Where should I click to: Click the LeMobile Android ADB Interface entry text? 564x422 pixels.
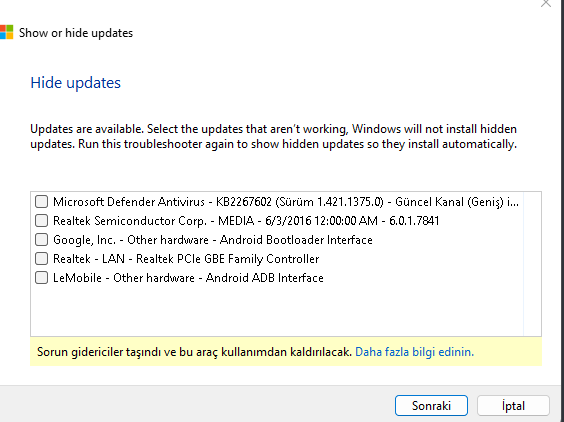click(188, 278)
